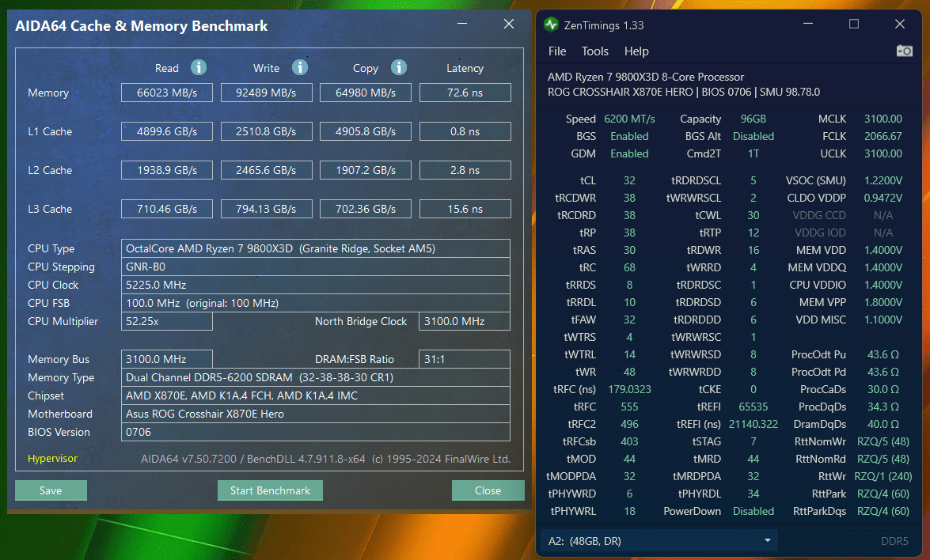Take a screenshot with the ZenTimings camera icon
The image size is (930, 560).
(904, 51)
